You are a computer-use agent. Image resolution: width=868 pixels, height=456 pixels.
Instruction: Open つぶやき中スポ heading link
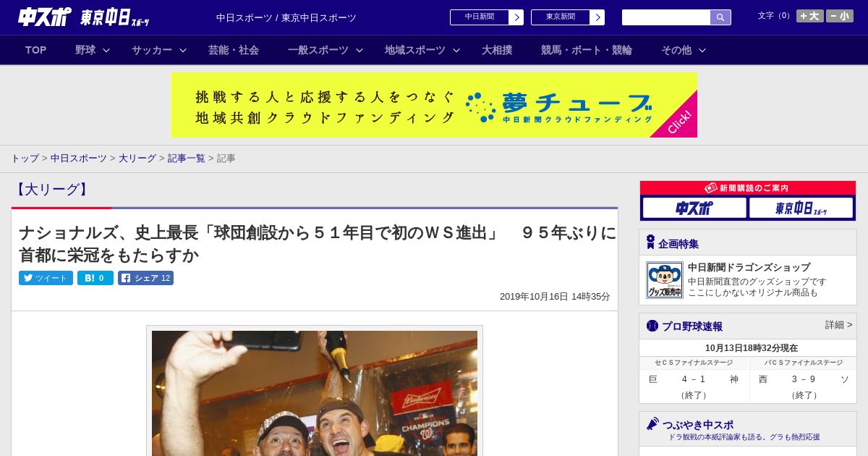click(697, 425)
